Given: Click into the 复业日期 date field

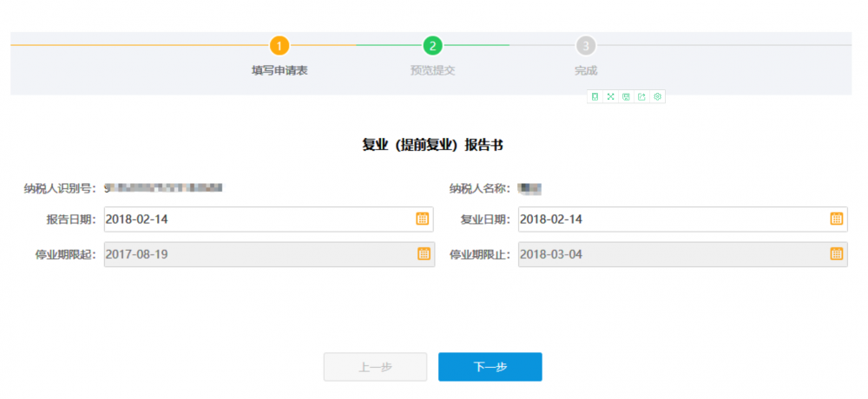Looking at the screenshot, I should coord(670,219).
